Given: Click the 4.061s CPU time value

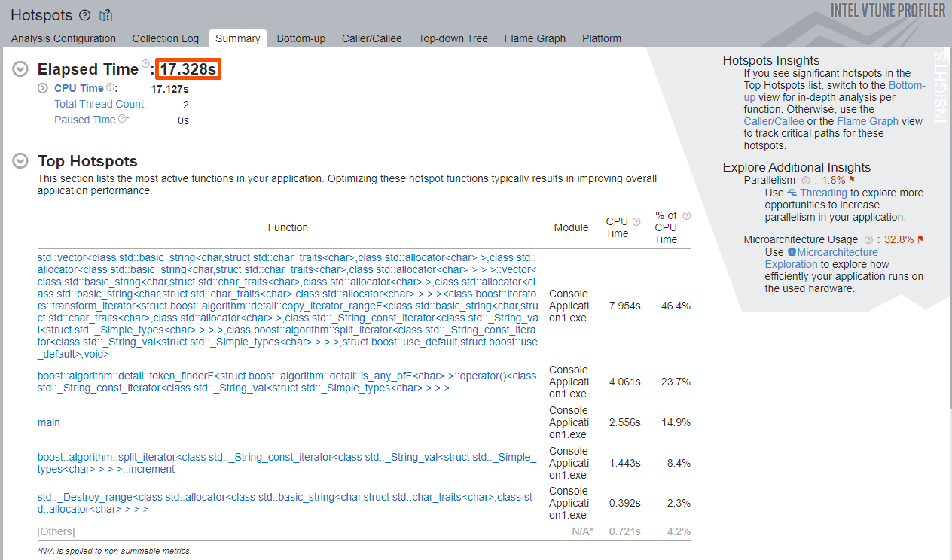Looking at the screenshot, I should coord(625,382).
